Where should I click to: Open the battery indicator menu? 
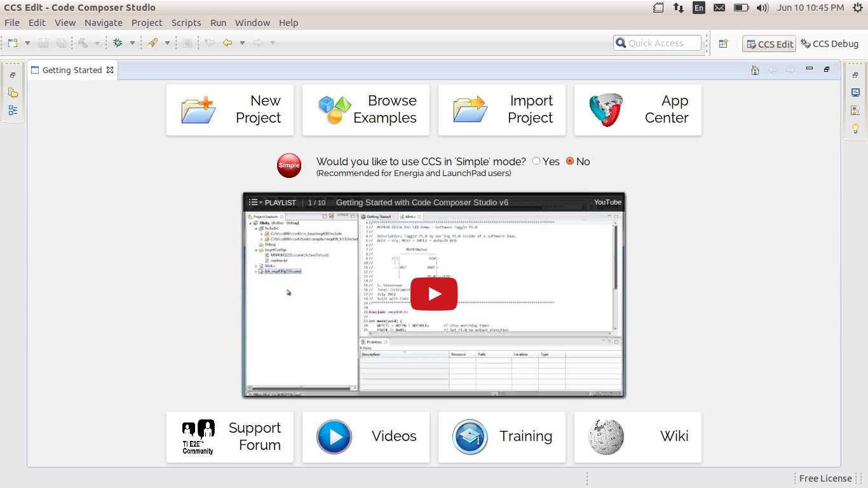(x=741, y=8)
